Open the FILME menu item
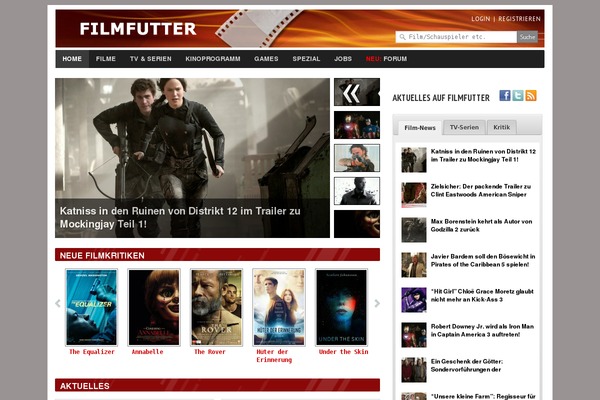 click(106, 59)
